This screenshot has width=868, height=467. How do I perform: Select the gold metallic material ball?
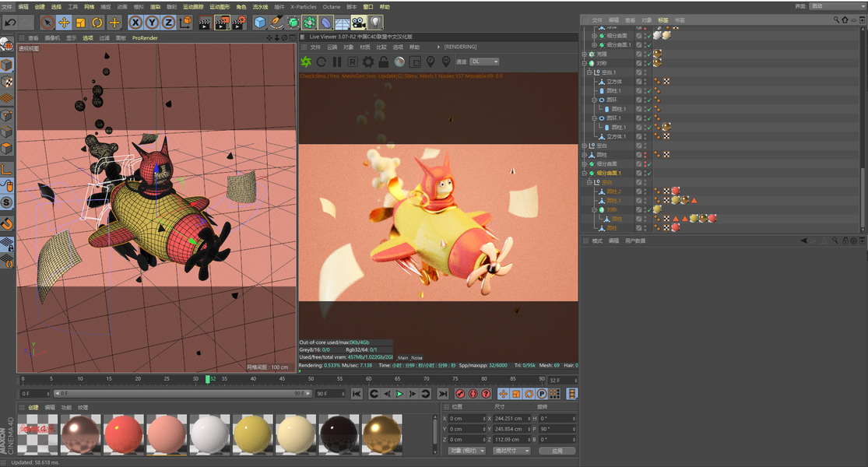[382, 434]
